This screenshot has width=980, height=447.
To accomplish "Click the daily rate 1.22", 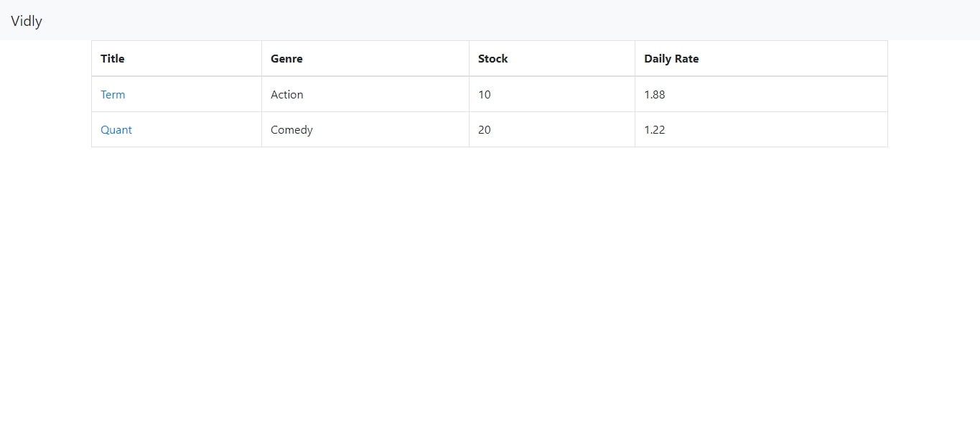I will click(x=655, y=129).
